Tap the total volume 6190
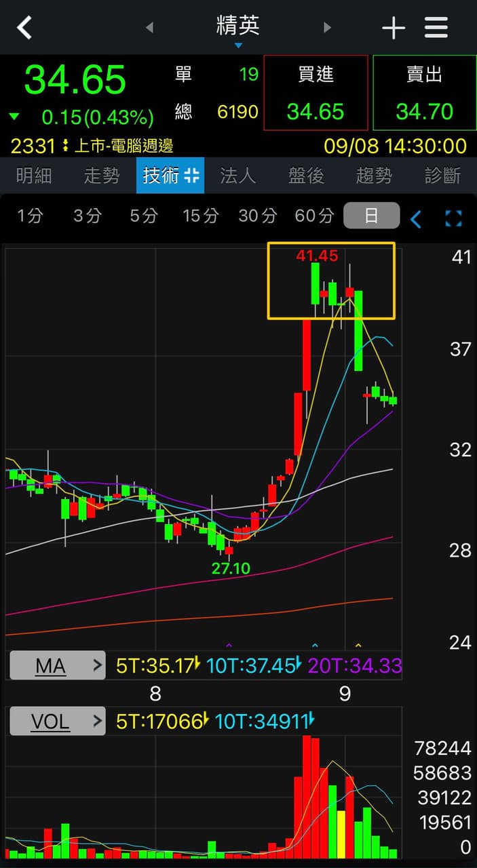Image resolution: width=477 pixels, height=868 pixels. pyautogui.click(x=237, y=112)
